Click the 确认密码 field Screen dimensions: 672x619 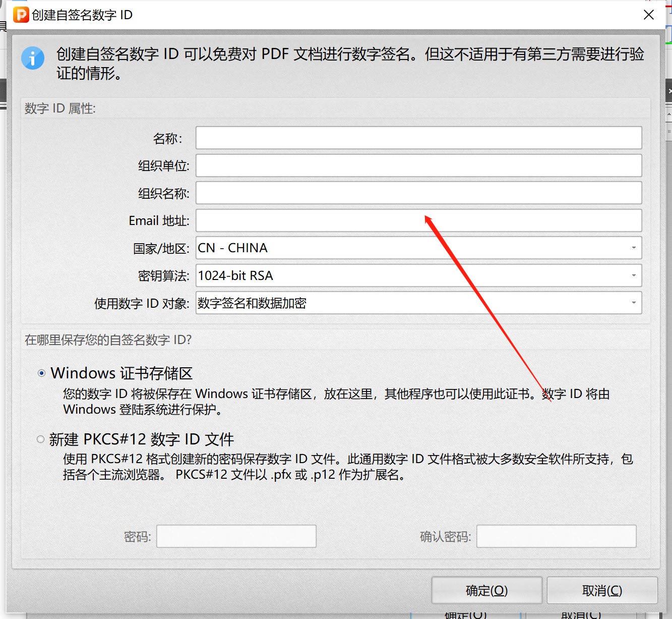(557, 536)
